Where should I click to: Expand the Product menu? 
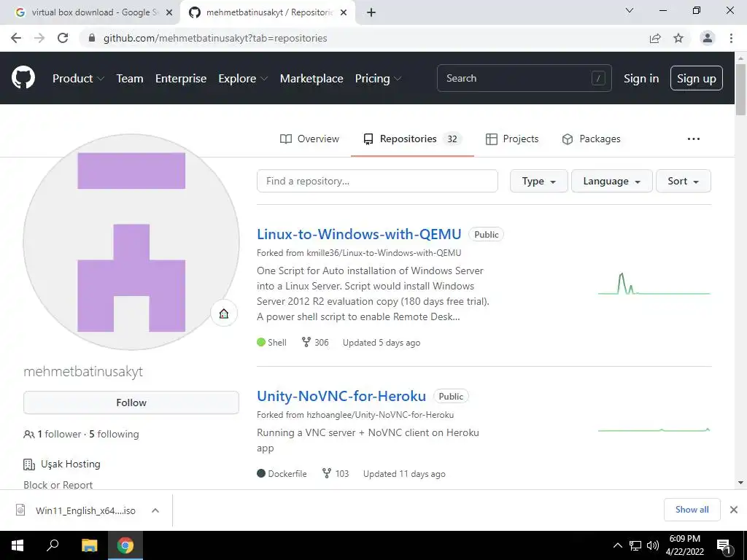click(x=78, y=79)
